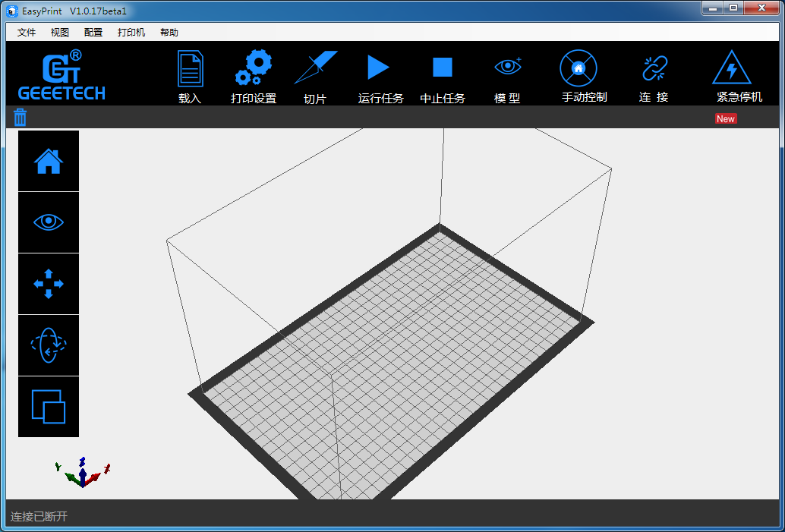This screenshot has width=785, height=532.
Task: Open the 视图 menu
Action: pyautogui.click(x=59, y=33)
